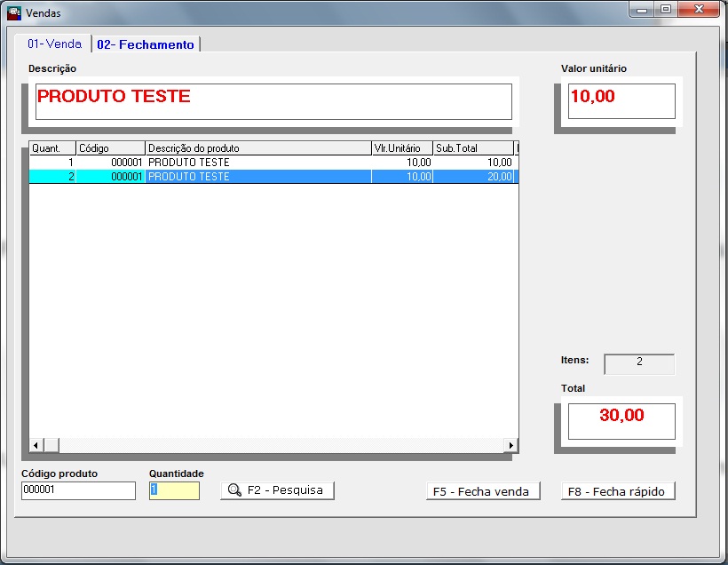Focus the Código produto input field

(x=78, y=490)
